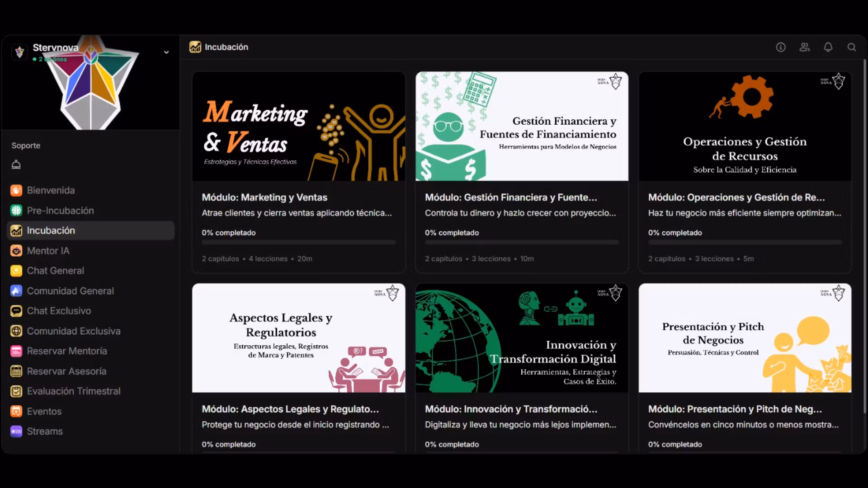Open Streams in sidebar
Image resolution: width=868 pixels, height=488 pixels.
pos(90,432)
